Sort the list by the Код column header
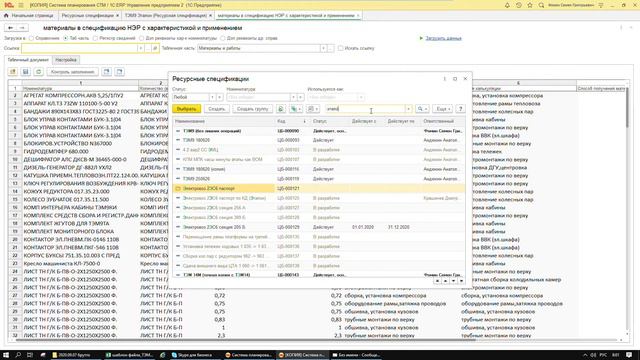The width and height of the screenshot is (640, 360). tap(291, 121)
